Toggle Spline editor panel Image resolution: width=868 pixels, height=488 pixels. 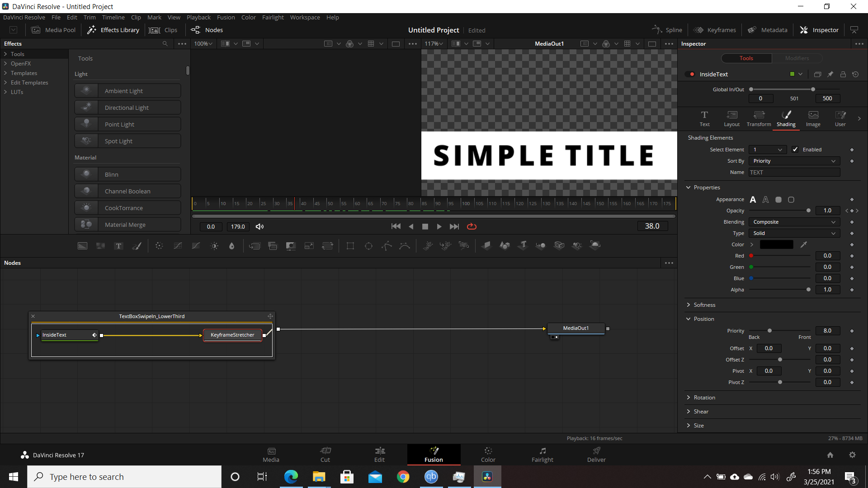coord(667,30)
